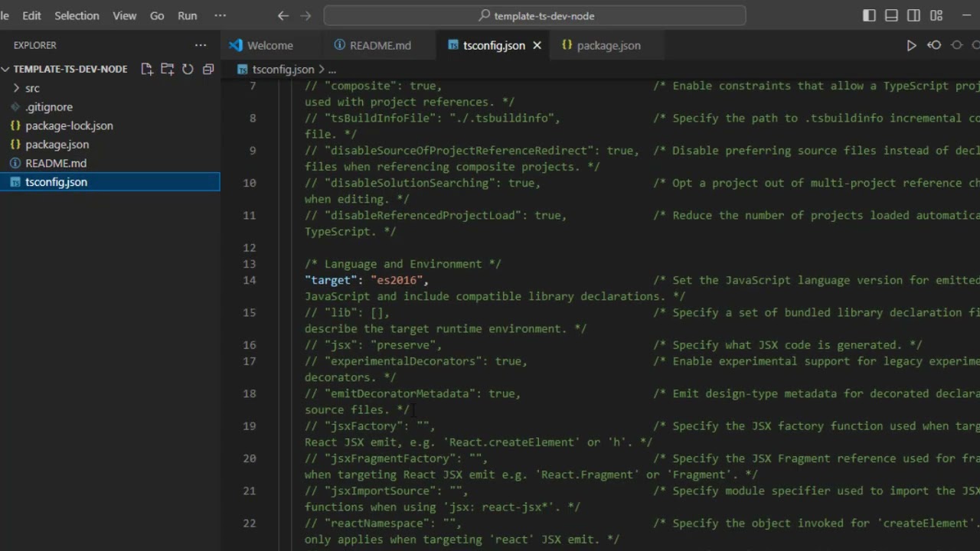Open Explorer views and more actions menu

(201, 45)
